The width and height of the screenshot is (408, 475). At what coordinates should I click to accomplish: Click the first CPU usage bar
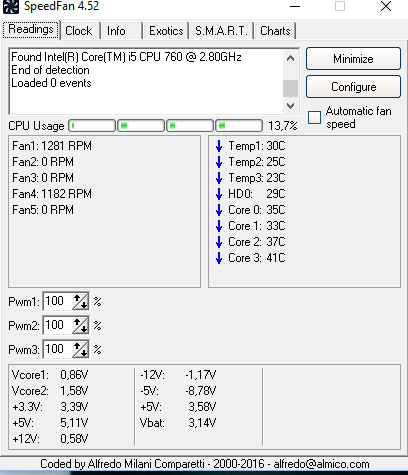tap(92, 126)
